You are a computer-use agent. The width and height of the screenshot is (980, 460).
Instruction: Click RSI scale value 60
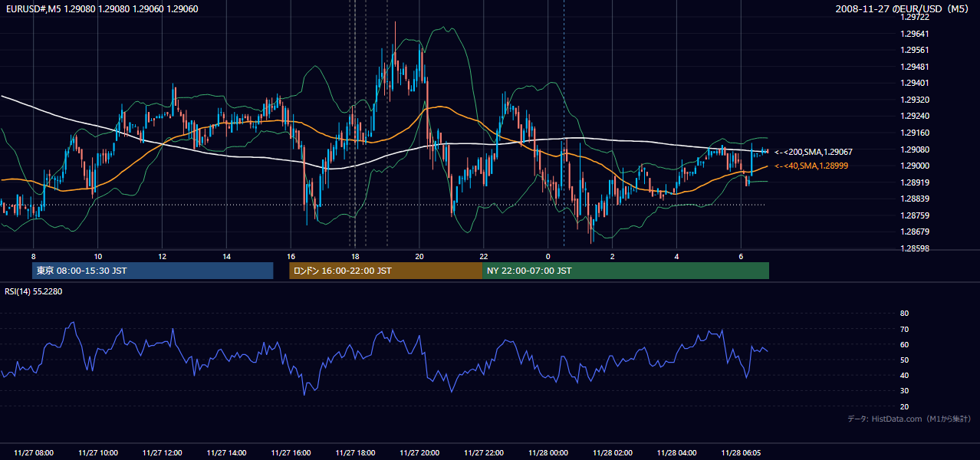click(904, 344)
